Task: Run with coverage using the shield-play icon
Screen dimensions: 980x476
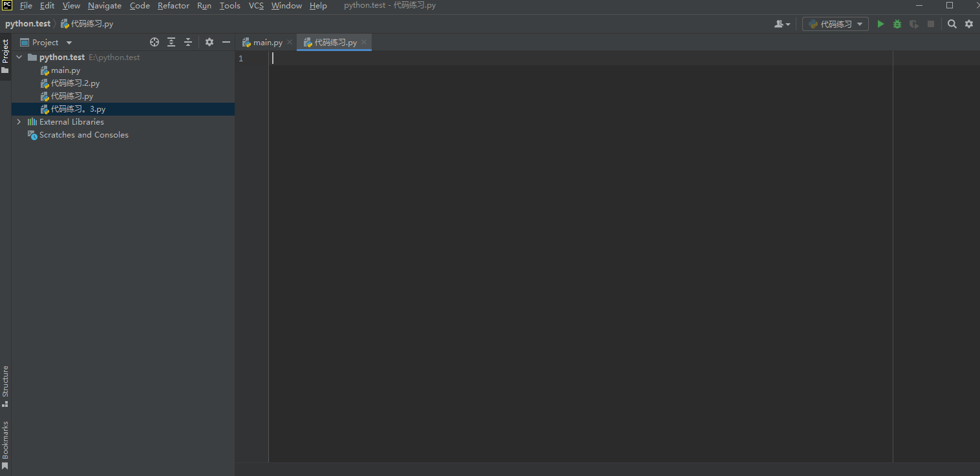Action: [x=913, y=23]
